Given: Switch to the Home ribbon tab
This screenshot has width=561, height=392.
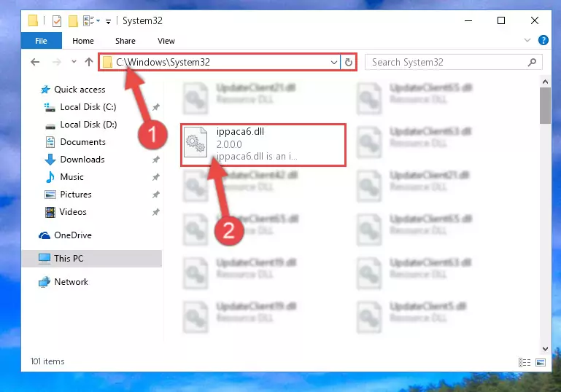Looking at the screenshot, I should pyautogui.click(x=83, y=41).
